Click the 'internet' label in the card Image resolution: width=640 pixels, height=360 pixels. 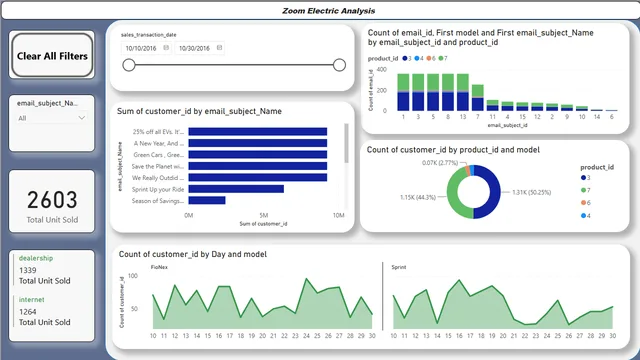pos(31,300)
